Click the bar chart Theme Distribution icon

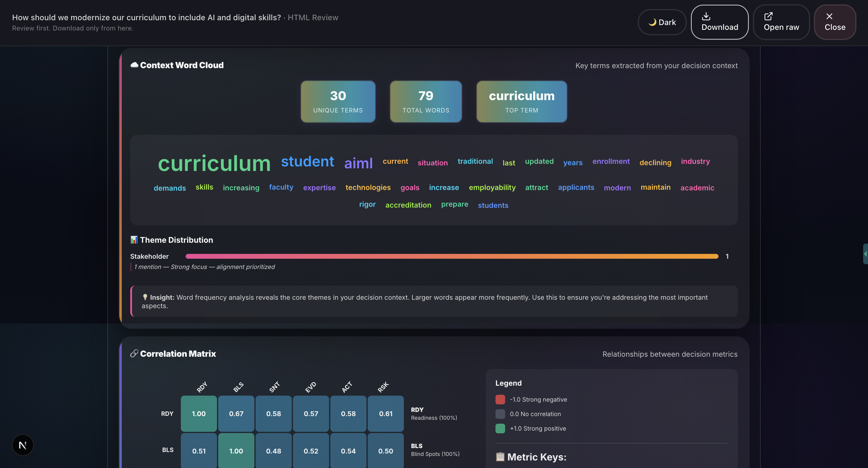[x=134, y=240]
